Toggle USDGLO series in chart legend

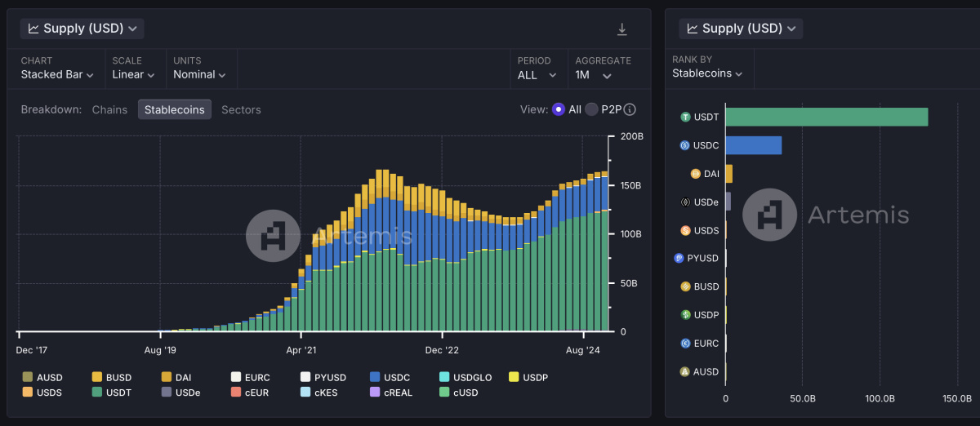pos(466,377)
